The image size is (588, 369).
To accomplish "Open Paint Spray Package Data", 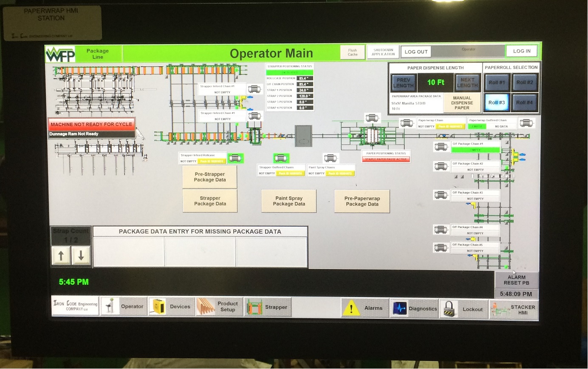I will click(x=289, y=201).
